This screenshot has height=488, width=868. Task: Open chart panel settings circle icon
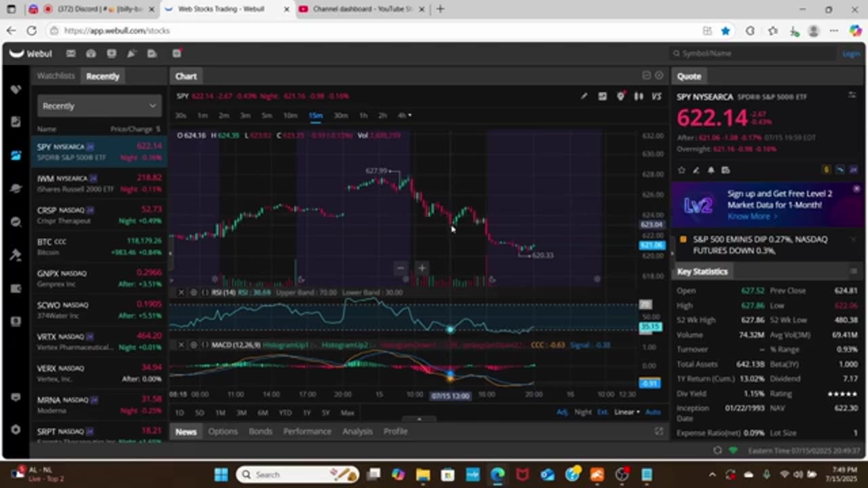click(658, 75)
